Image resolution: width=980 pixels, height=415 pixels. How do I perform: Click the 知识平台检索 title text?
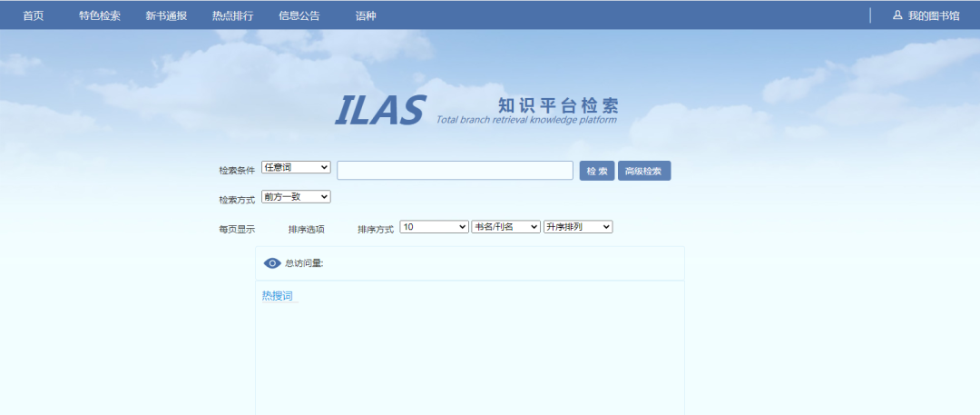pyautogui.click(x=558, y=104)
